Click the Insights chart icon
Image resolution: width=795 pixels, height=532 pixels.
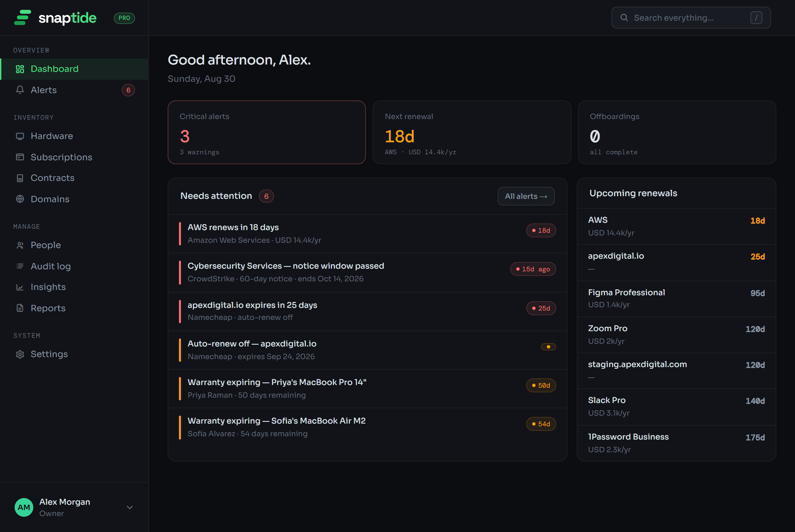[x=20, y=287]
